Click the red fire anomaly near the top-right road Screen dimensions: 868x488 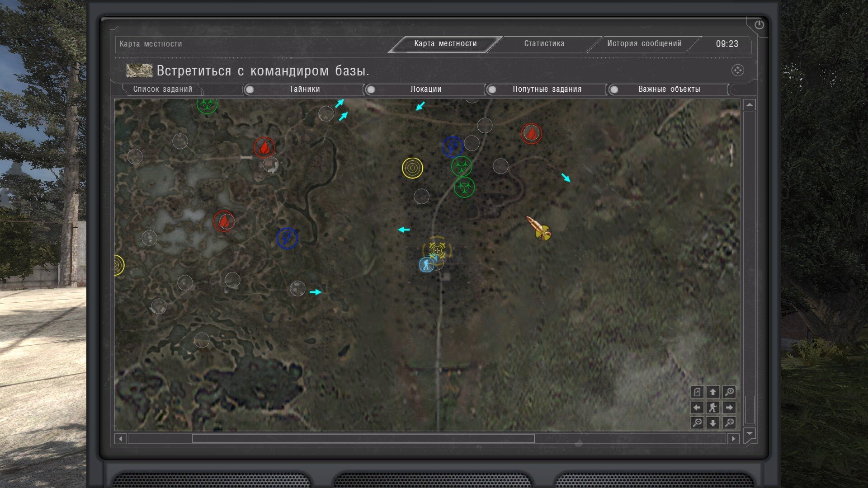pyautogui.click(x=531, y=134)
